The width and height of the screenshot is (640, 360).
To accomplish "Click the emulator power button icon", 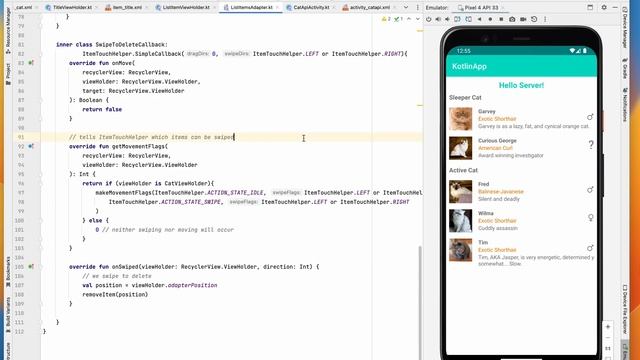I will [x=429, y=19].
